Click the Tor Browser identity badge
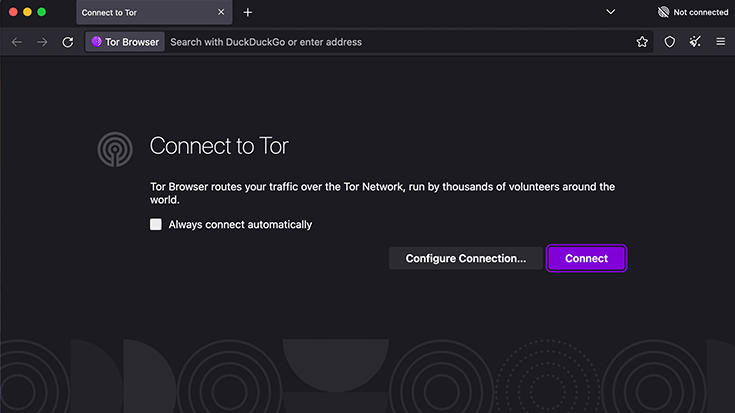 pos(125,42)
